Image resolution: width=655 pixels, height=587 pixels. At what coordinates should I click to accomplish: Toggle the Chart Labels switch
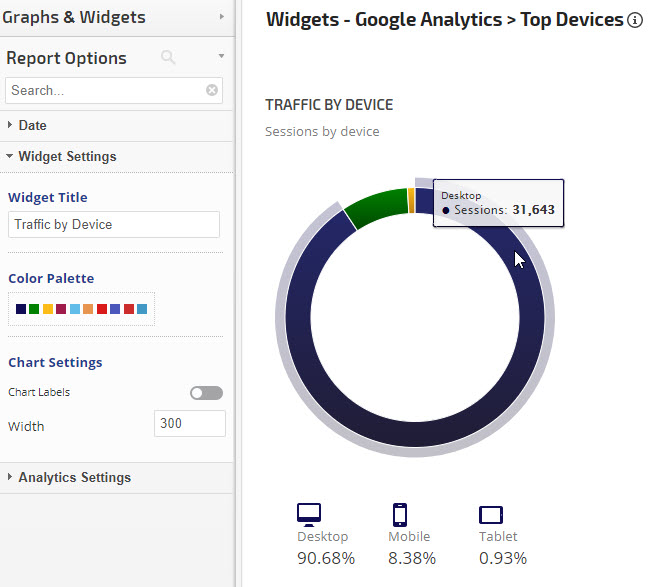pos(206,393)
